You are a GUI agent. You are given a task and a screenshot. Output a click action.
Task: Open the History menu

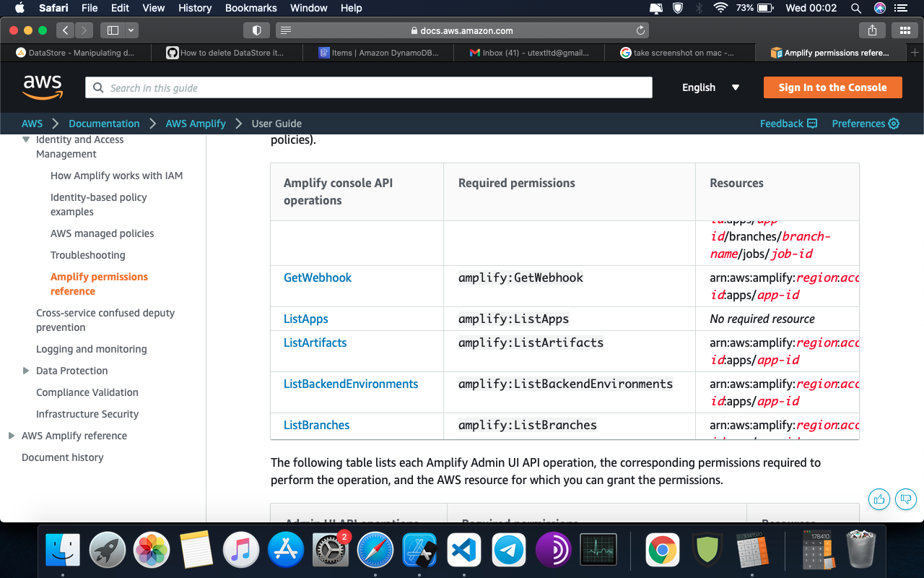coord(194,8)
